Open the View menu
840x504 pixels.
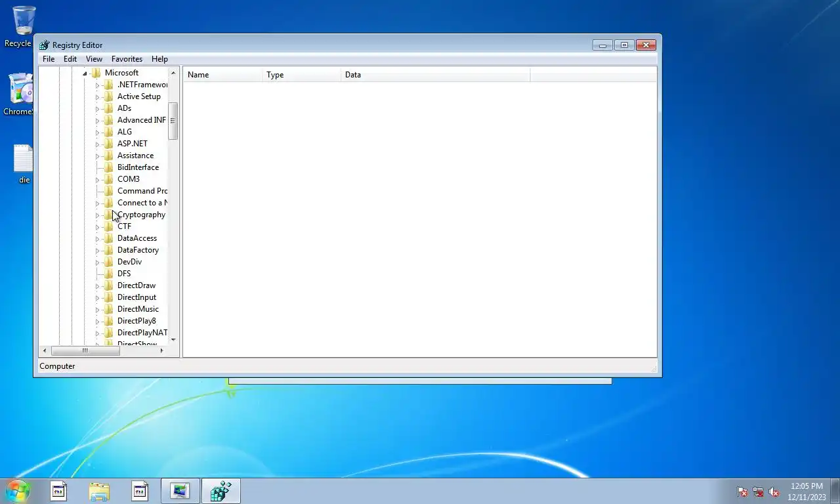pyautogui.click(x=94, y=59)
